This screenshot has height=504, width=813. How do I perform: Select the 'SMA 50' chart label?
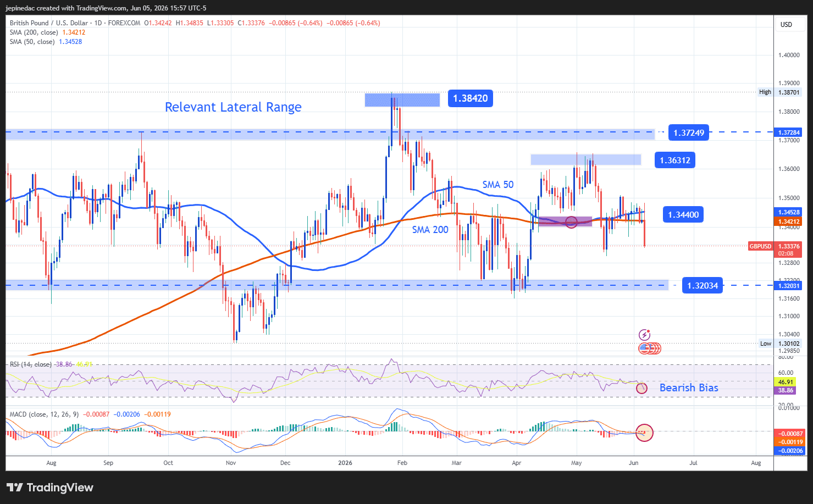coord(498,185)
